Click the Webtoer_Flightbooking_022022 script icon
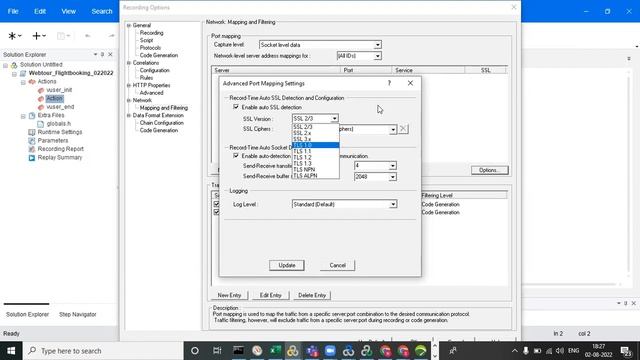 (23, 73)
